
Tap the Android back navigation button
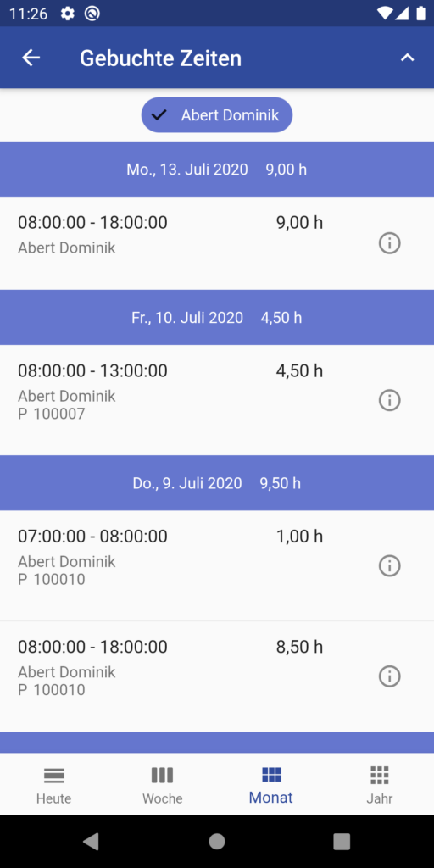coord(91,842)
